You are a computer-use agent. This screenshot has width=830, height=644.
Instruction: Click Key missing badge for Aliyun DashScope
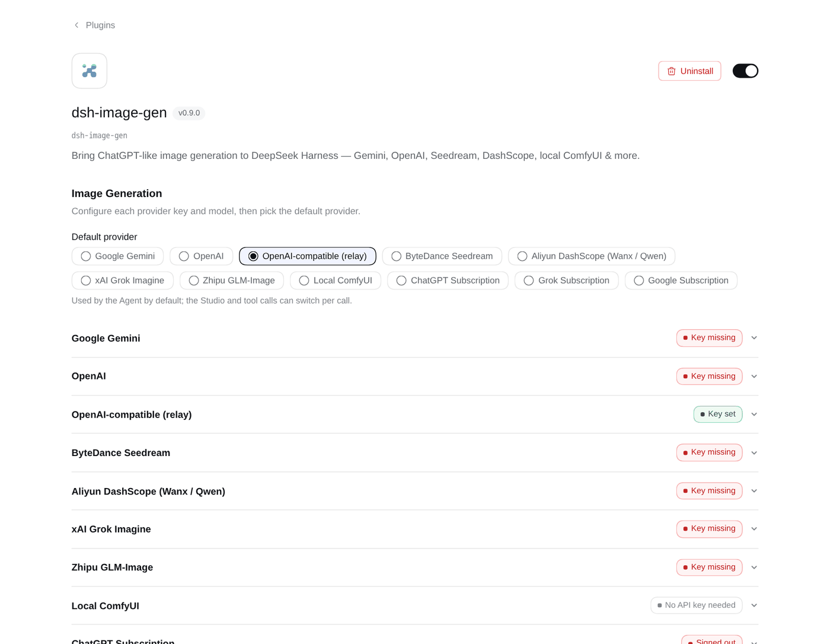(709, 491)
